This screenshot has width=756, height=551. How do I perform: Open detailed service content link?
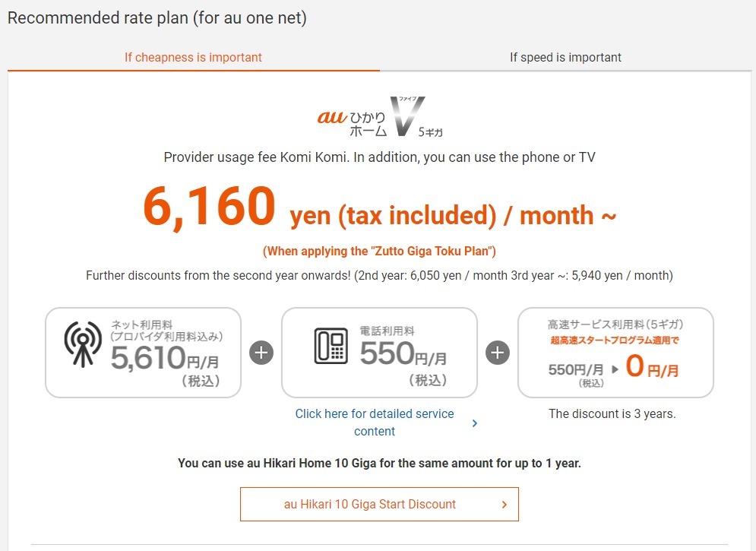[x=375, y=422]
